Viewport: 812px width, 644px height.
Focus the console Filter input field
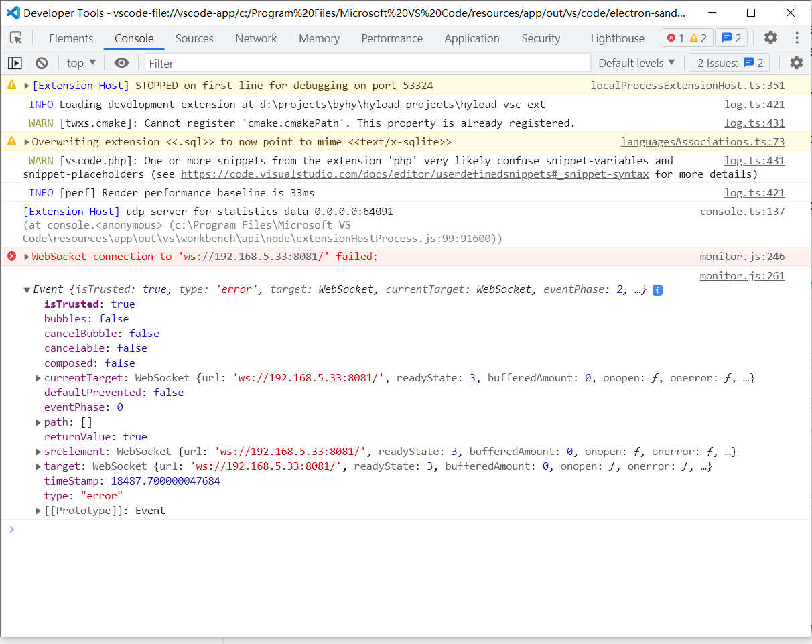(x=367, y=63)
